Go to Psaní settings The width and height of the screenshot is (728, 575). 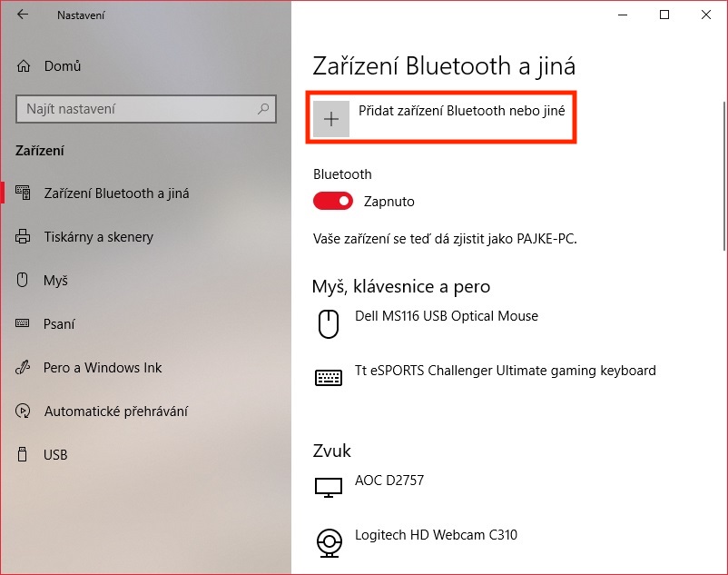coord(146,323)
